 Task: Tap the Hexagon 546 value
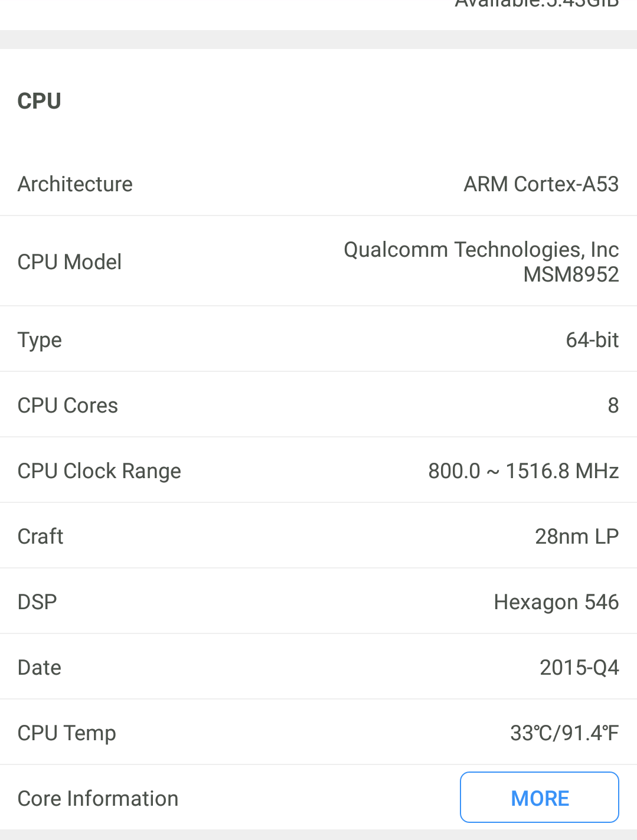[x=556, y=603]
